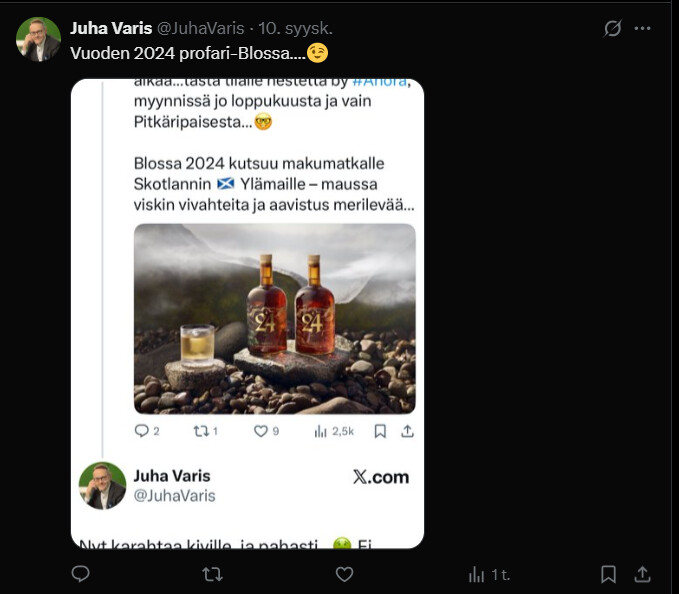Open the 10. syysk. post timestamp
Image resolution: width=679 pixels, height=594 pixels.
297,28
